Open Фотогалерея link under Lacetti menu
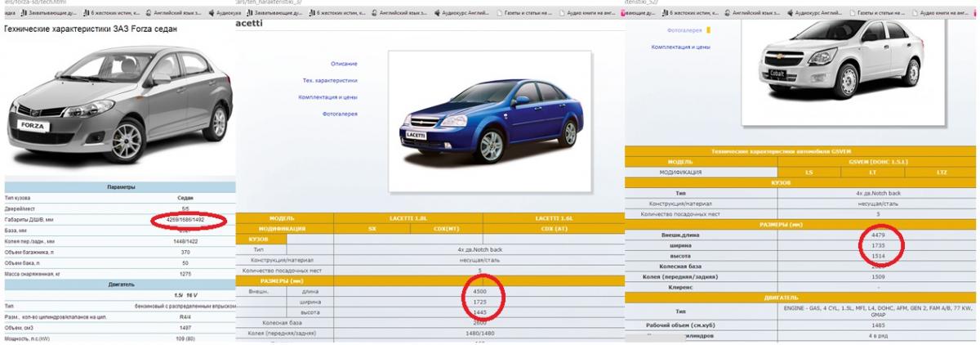 pyautogui.click(x=340, y=114)
